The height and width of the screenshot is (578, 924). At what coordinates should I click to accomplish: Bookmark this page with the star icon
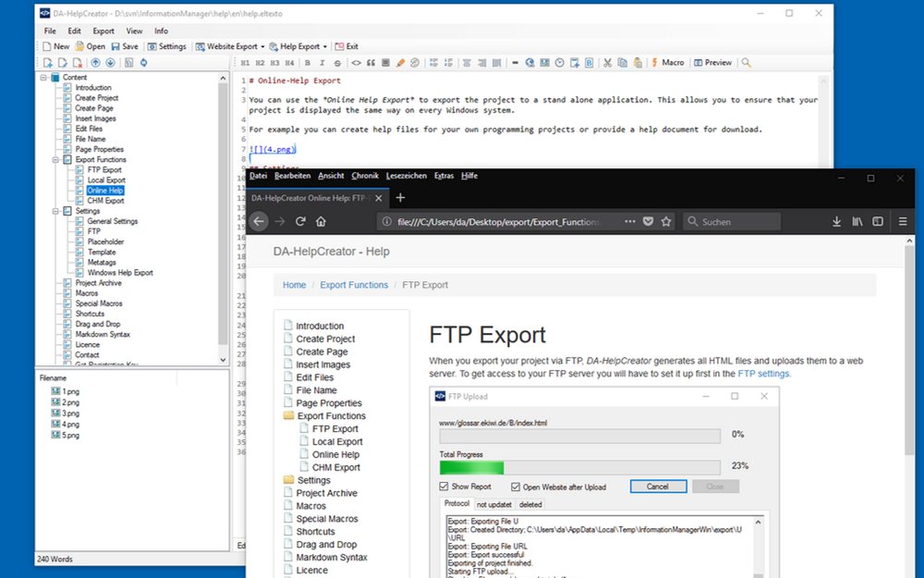(666, 222)
